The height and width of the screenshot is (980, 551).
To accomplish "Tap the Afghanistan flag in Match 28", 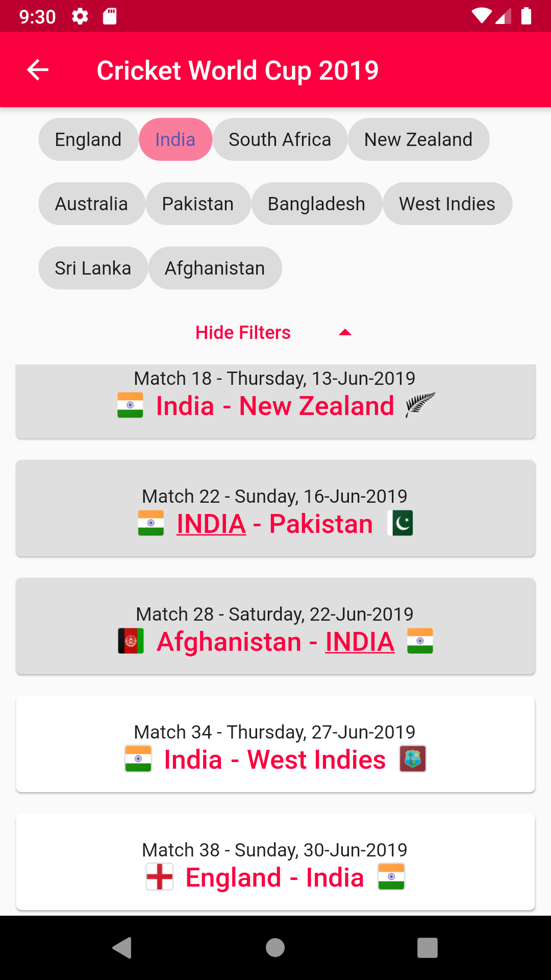I will (131, 641).
